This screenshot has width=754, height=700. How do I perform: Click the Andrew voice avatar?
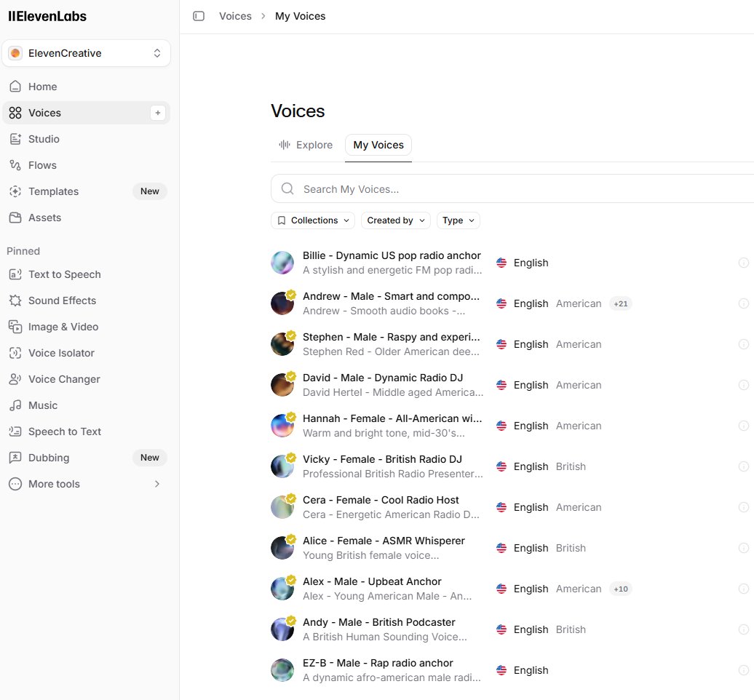[282, 303]
